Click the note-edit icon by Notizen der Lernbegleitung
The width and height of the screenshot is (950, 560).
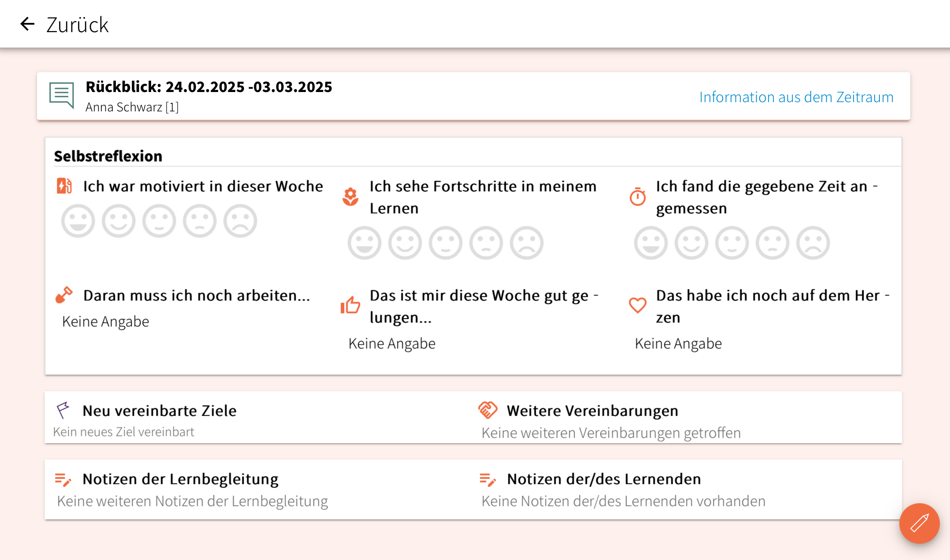pos(63,479)
